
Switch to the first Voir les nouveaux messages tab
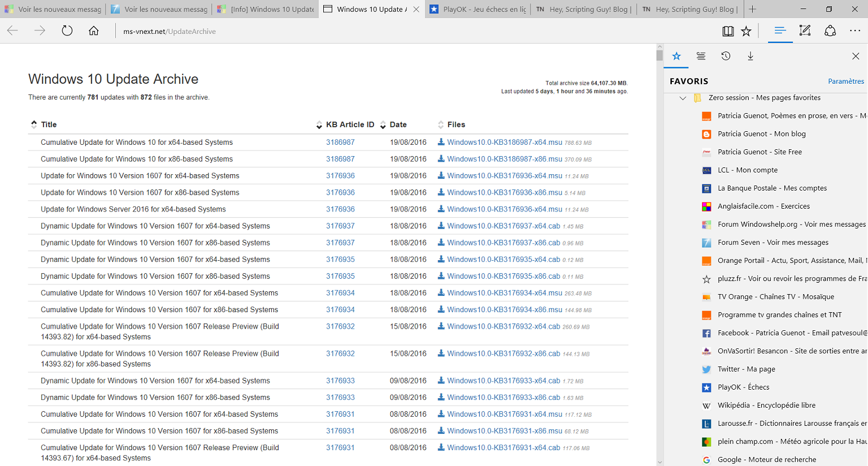[x=53, y=9]
